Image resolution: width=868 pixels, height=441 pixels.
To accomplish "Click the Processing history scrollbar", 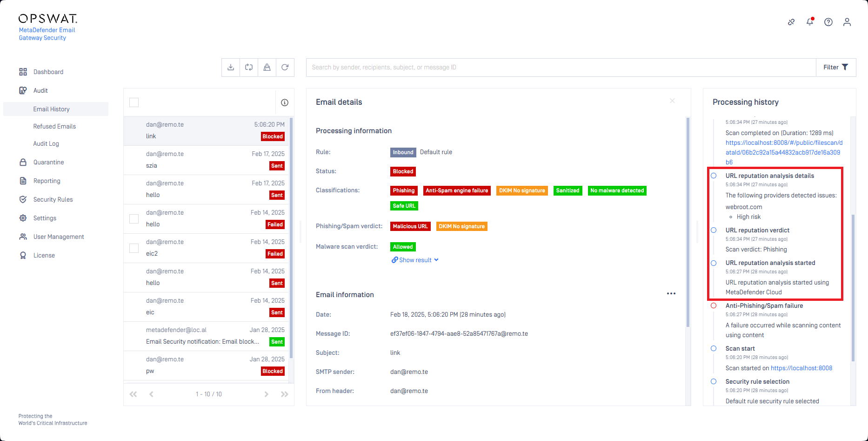I will [853, 287].
